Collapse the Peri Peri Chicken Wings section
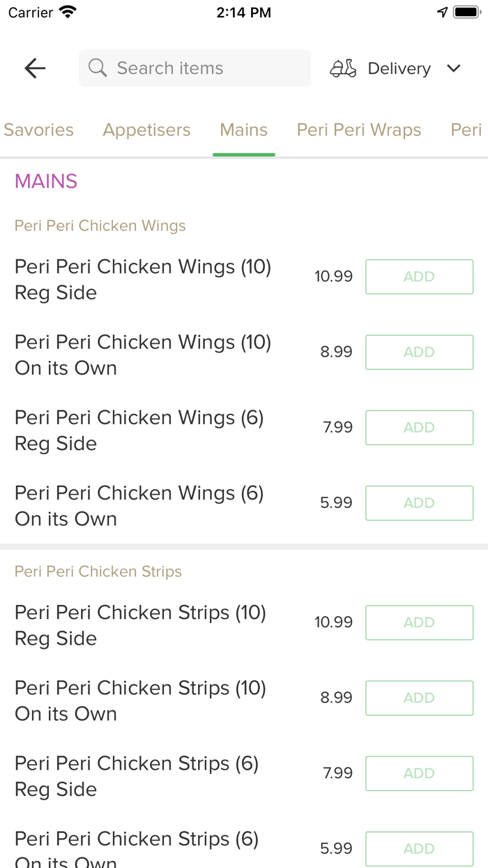 point(100,225)
